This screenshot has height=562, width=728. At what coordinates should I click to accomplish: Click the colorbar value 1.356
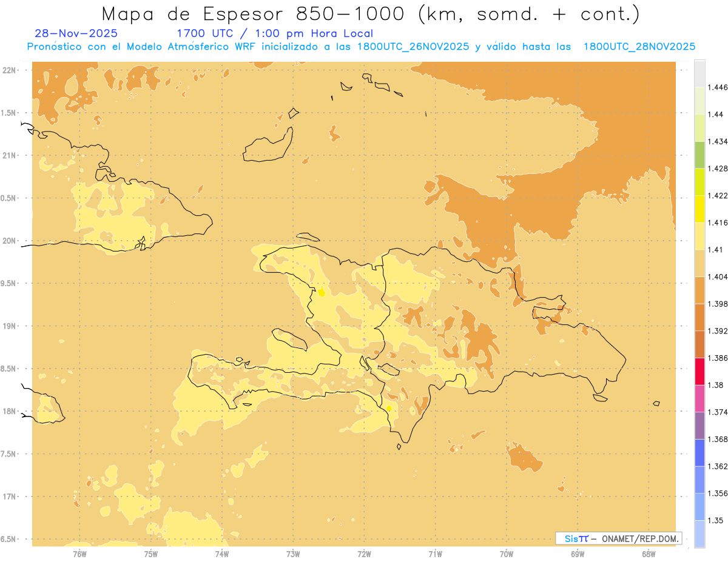click(x=718, y=493)
